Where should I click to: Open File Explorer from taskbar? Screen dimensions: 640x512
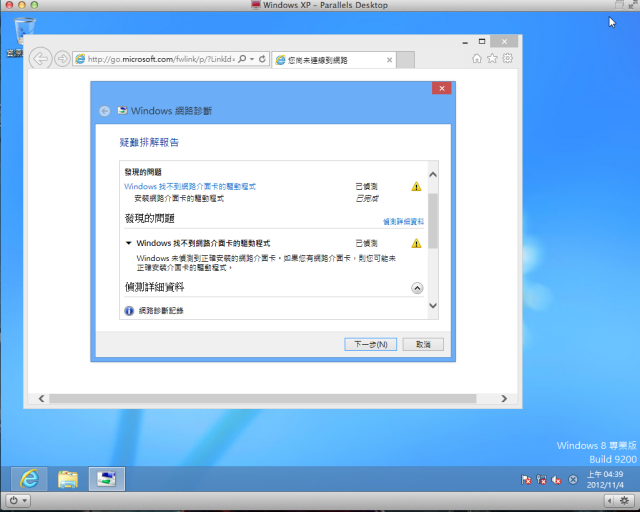click(68, 479)
